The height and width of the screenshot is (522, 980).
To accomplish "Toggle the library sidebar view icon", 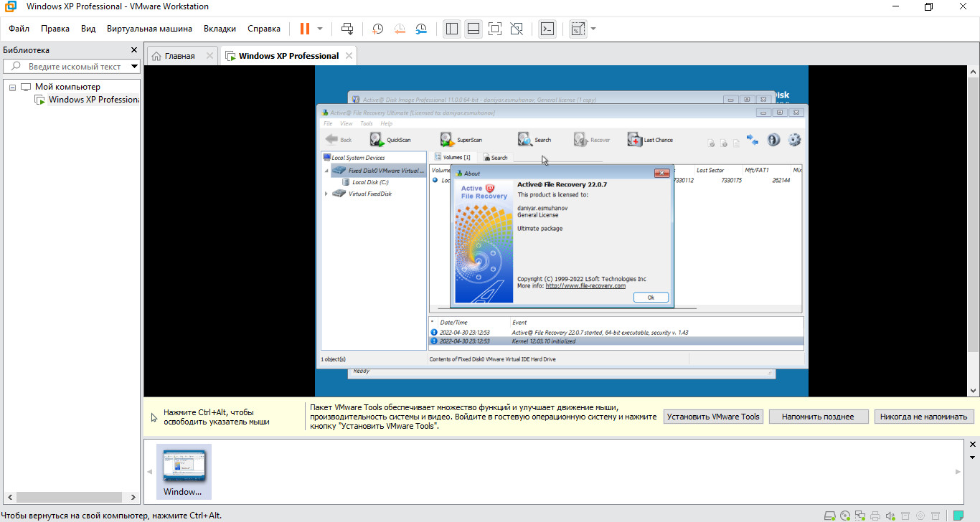I will [451, 29].
